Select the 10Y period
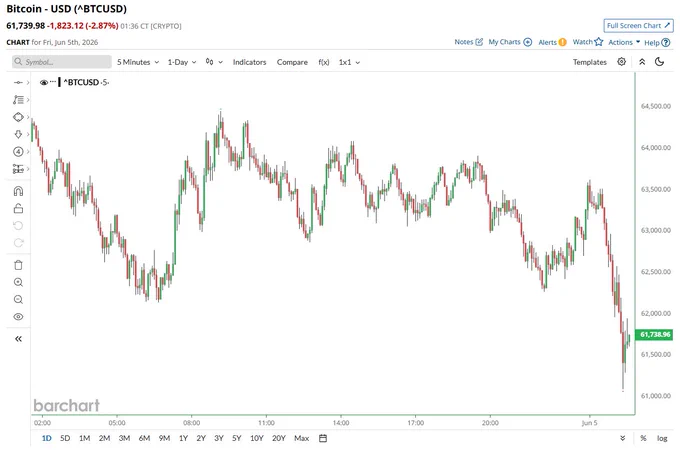This screenshot has width=680, height=450. tap(257, 438)
